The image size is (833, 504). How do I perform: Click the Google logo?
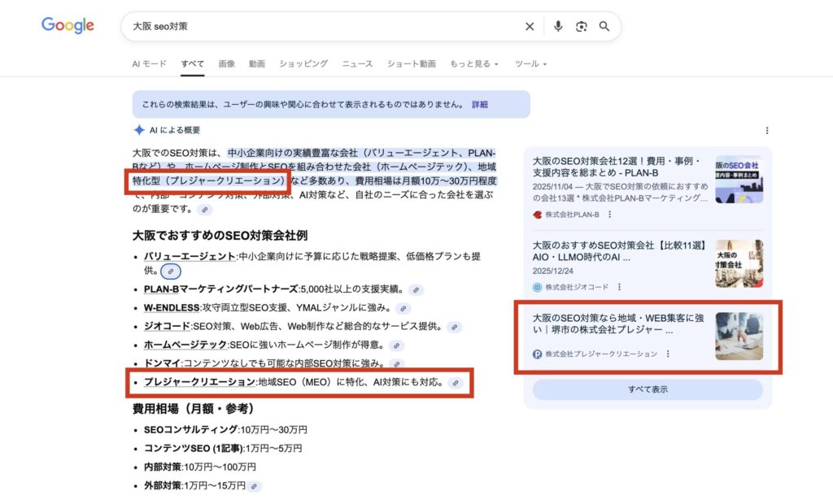click(67, 25)
